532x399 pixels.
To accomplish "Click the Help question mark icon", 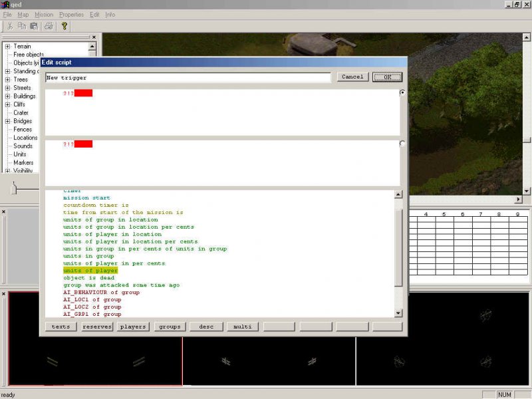I will [x=65, y=26].
